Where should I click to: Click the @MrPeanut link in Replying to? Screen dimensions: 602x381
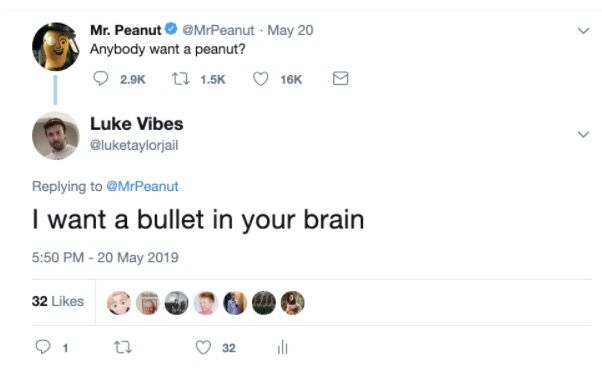(142, 186)
